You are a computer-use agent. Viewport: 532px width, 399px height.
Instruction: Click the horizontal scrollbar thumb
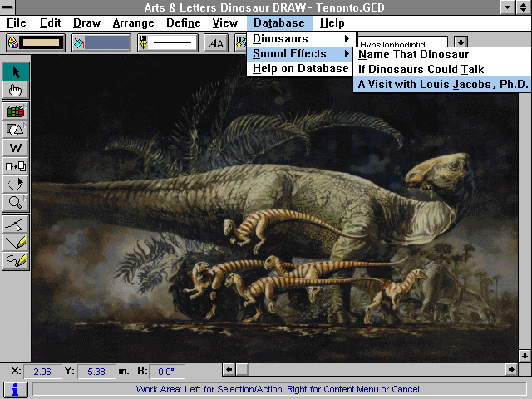click(242, 369)
